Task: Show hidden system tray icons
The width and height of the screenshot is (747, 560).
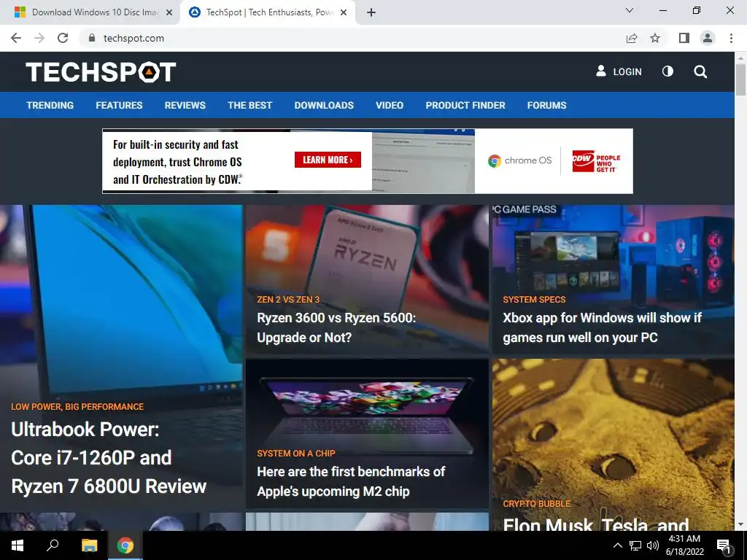Action: pos(617,545)
